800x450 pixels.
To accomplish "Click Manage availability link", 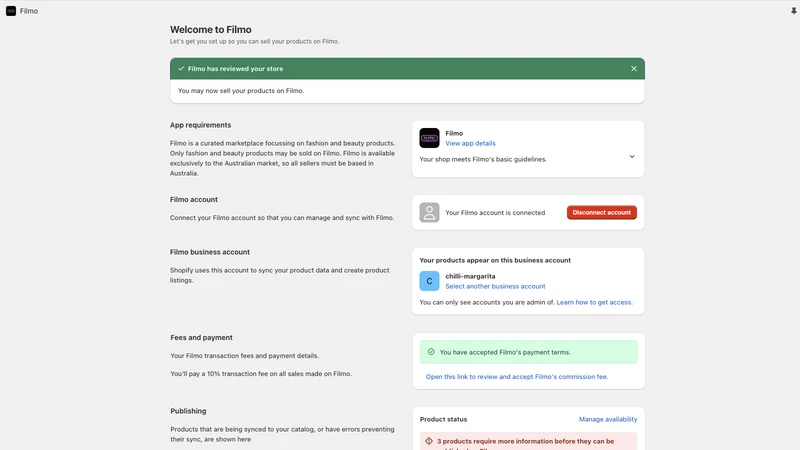I will (x=608, y=419).
